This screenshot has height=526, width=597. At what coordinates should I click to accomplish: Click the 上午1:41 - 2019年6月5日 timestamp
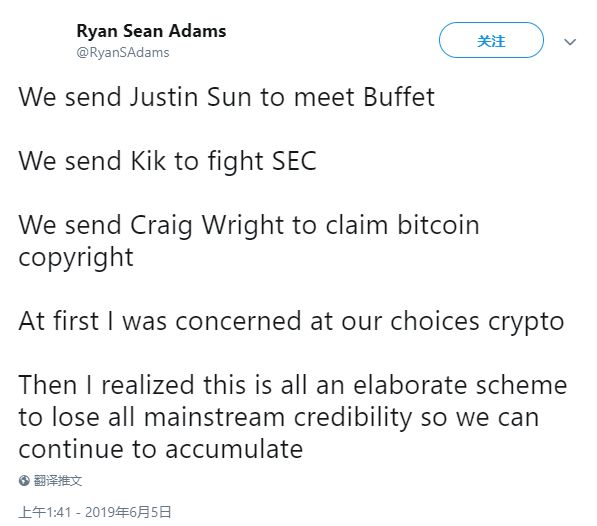pos(94,512)
